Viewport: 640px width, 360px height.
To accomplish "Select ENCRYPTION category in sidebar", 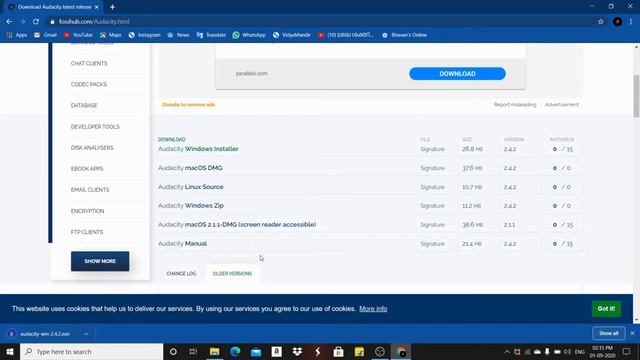I will (87, 211).
